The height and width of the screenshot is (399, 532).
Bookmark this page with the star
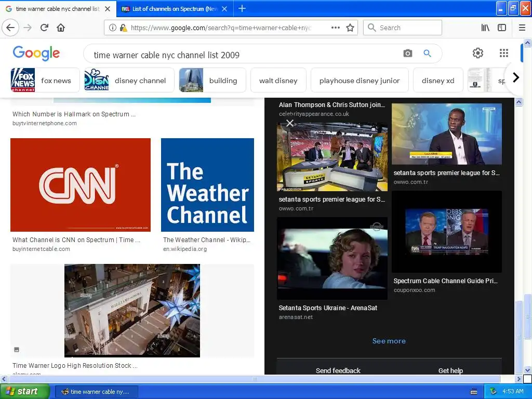point(350,28)
